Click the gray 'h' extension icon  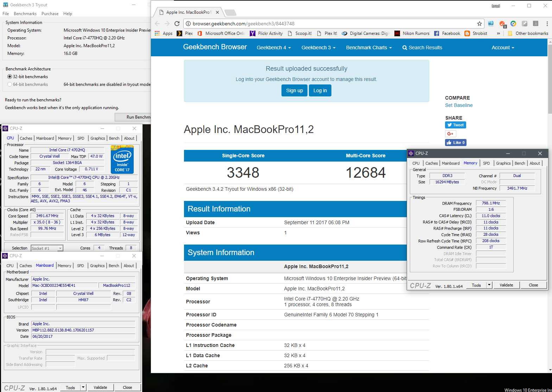tap(535, 24)
